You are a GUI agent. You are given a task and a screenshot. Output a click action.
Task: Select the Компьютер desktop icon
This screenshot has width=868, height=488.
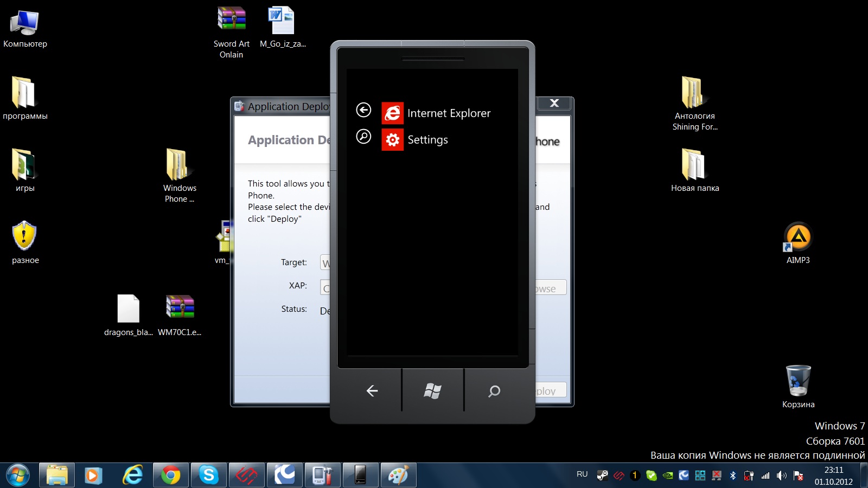25,29
